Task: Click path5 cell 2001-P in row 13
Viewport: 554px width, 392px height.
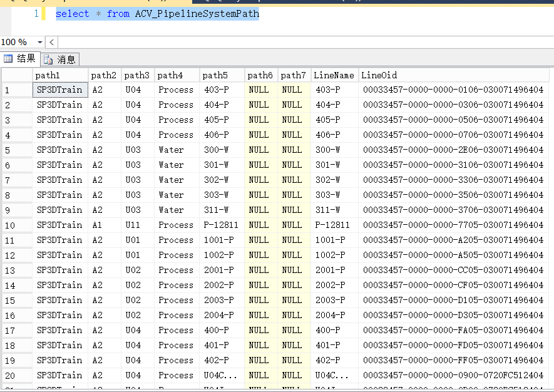Action: coord(222,270)
